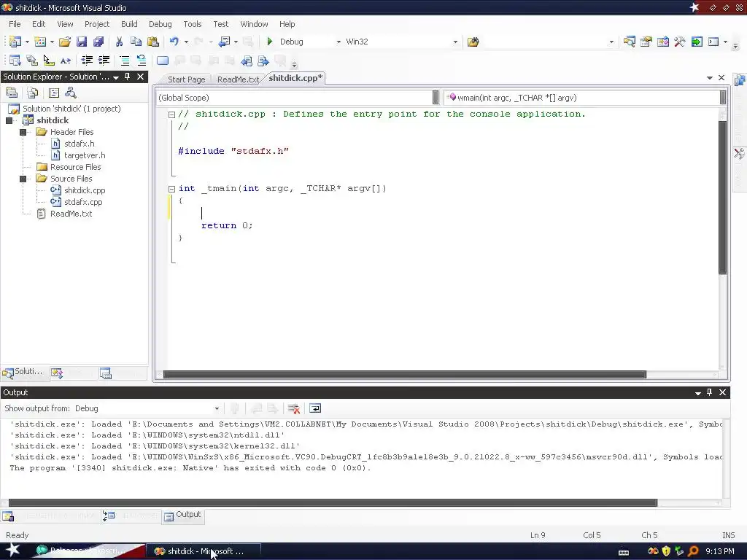Open Solution Explorer from toolbar icon
The width and height of the screenshot is (747, 560).
tap(629, 42)
